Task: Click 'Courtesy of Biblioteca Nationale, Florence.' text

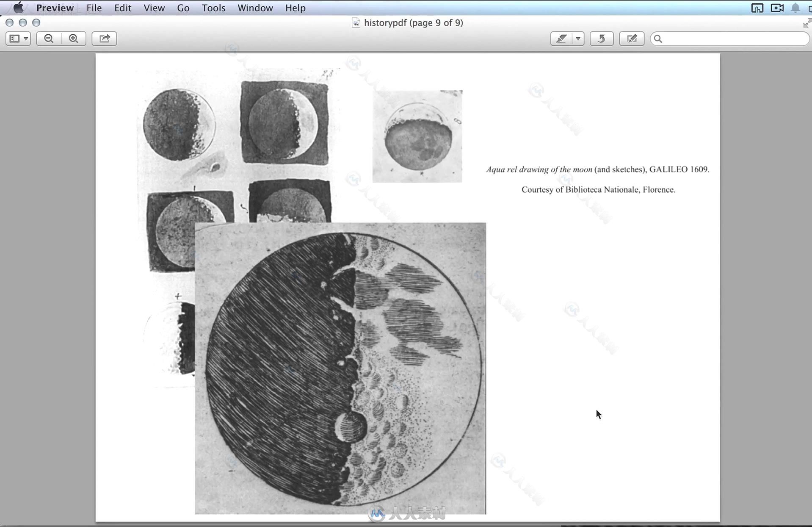Action: 598,190
